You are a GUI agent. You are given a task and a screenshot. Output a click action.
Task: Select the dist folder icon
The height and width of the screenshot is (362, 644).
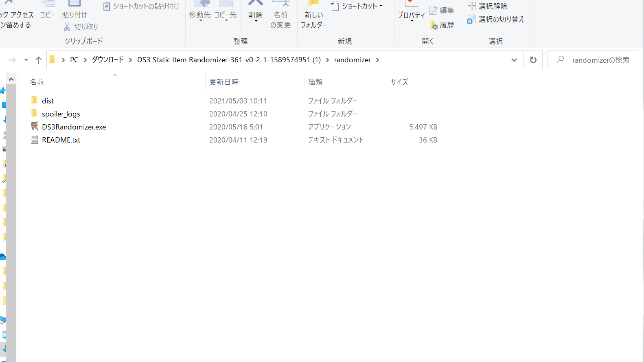34,100
